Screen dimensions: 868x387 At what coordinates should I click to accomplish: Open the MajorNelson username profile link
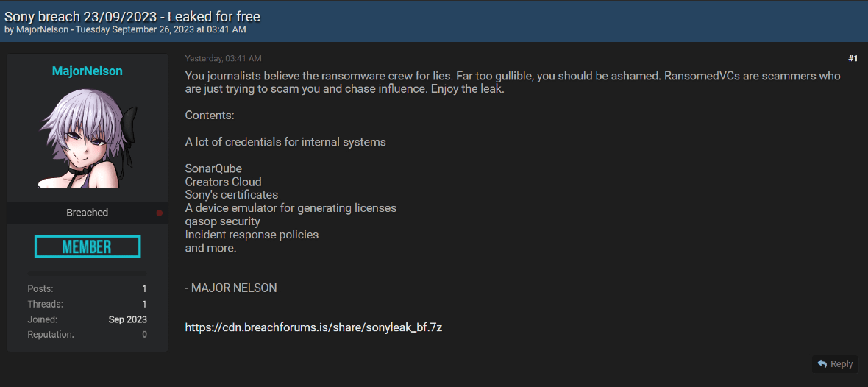[88, 71]
